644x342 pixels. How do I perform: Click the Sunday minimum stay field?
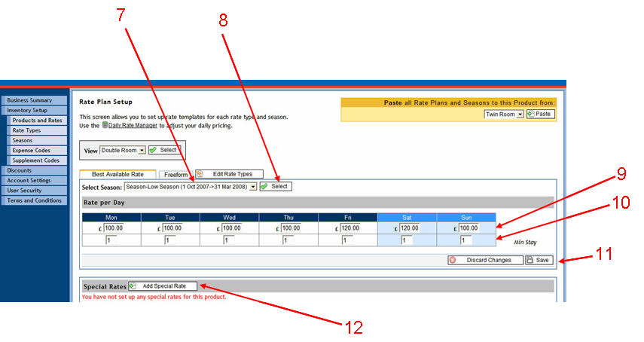465,241
